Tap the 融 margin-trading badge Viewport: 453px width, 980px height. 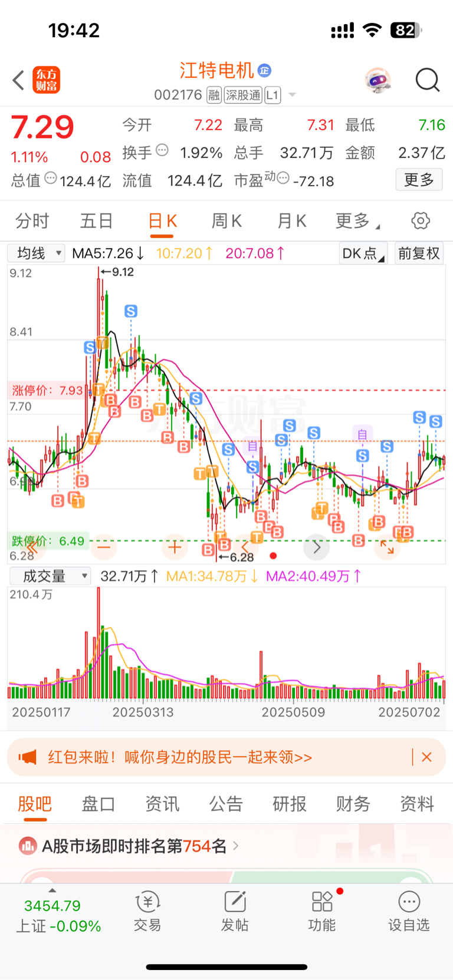tap(214, 95)
